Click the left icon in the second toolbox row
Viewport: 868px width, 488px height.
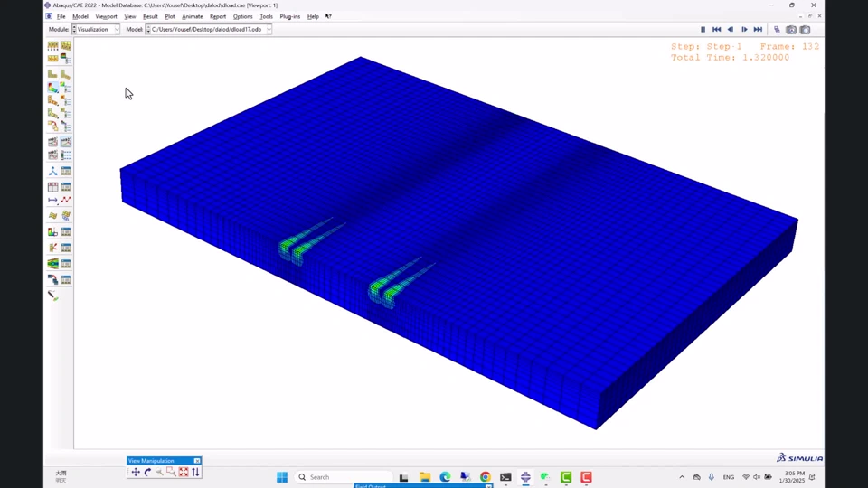tap(52, 58)
